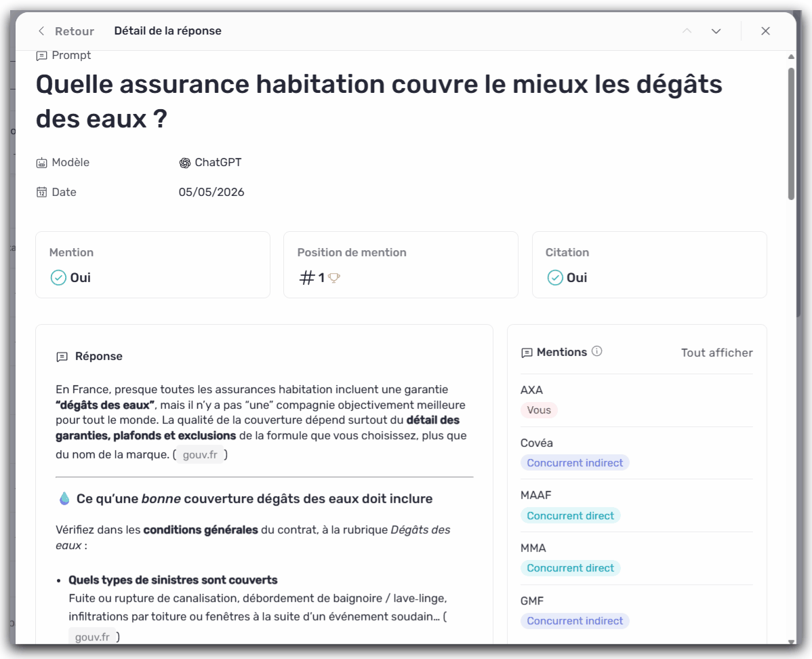Click the Date calendar icon
The height and width of the screenshot is (659, 812).
41,193
